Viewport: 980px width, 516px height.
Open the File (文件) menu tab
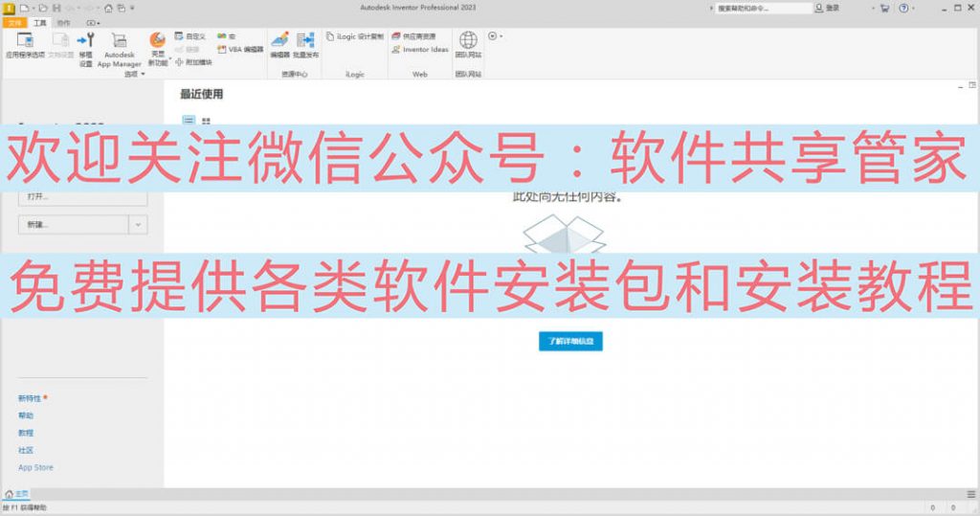pos(15,23)
